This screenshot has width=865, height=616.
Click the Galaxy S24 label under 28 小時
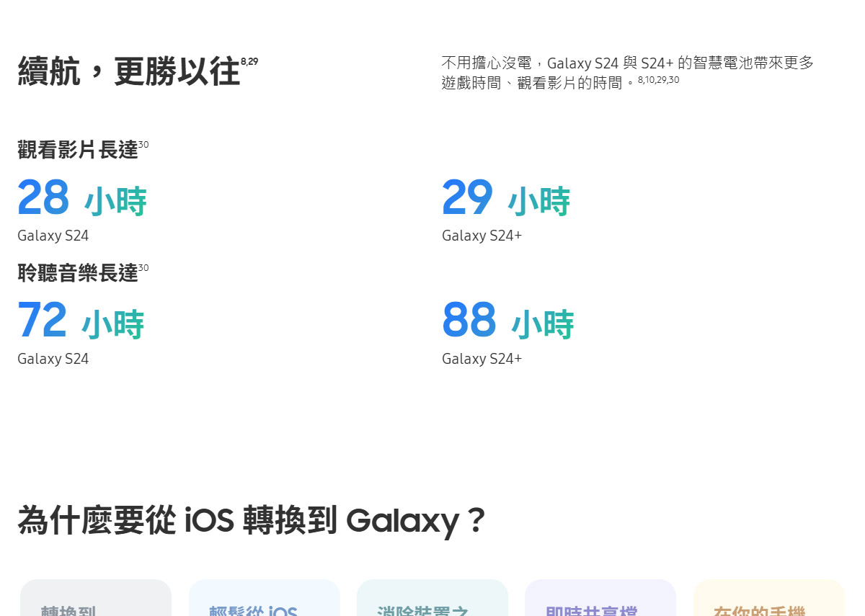tap(53, 236)
